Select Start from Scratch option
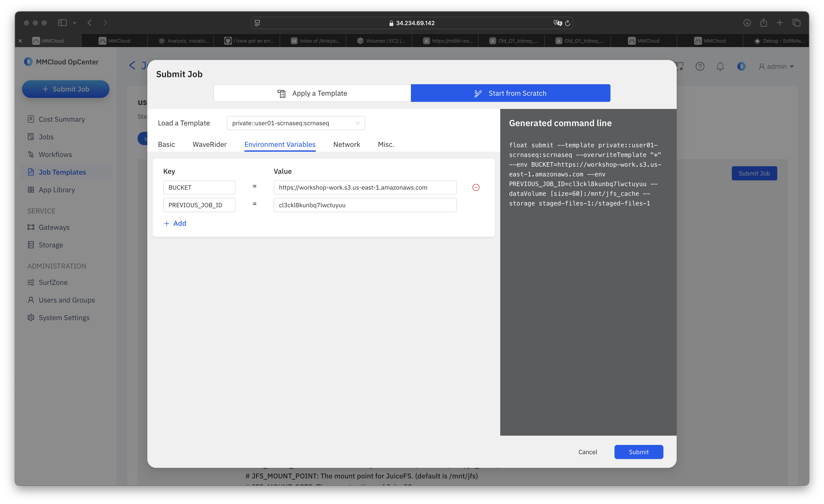The image size is (824, 504). click(510, 93)
